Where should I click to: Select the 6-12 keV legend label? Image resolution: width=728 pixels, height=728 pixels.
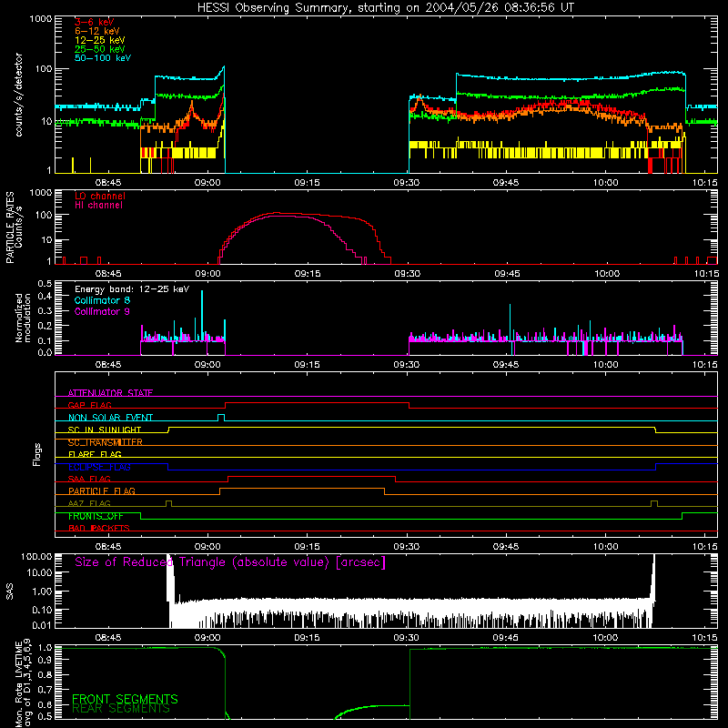click(97, 31)
